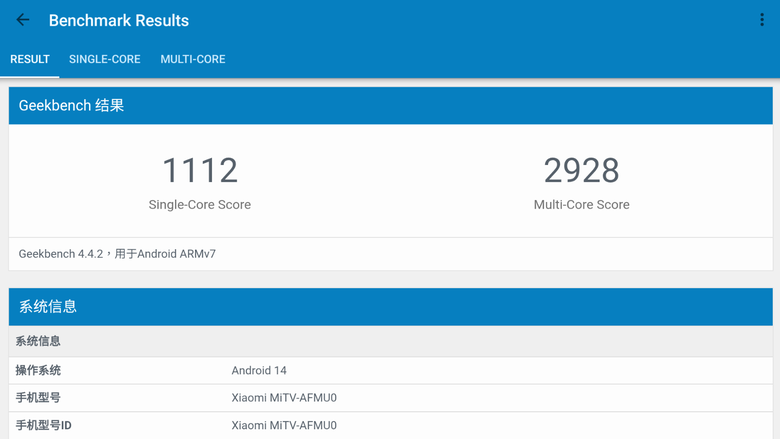This screenshot has height=439, width=780.
Task: Click Xiaomi MiTV-AFMU0 in 手机型号ID row
Action: tap(284, 426)
